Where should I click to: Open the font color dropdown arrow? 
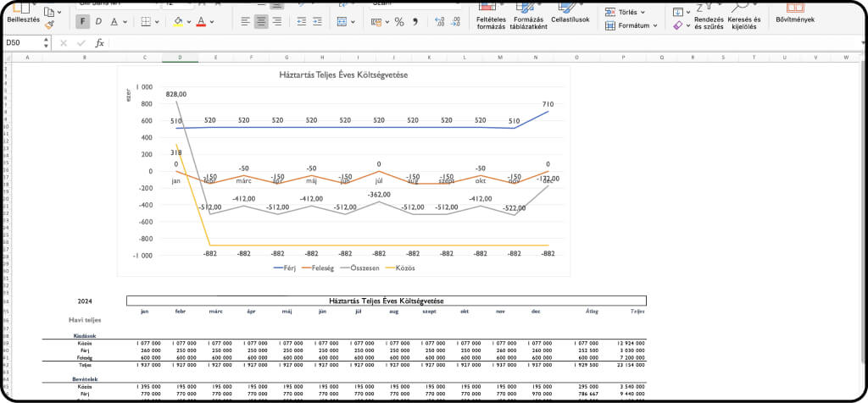pyautogui.click(x=210, y=21)
